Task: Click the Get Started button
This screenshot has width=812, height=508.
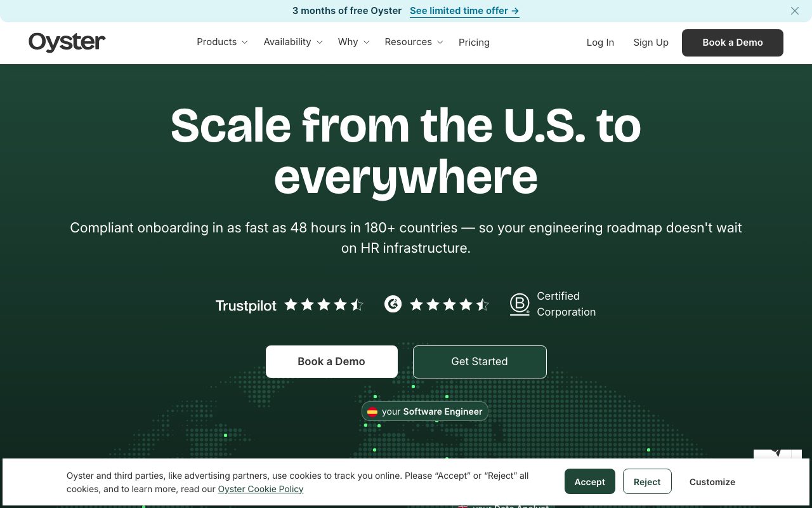Action: pyautogui.click(x=480, y=361)
